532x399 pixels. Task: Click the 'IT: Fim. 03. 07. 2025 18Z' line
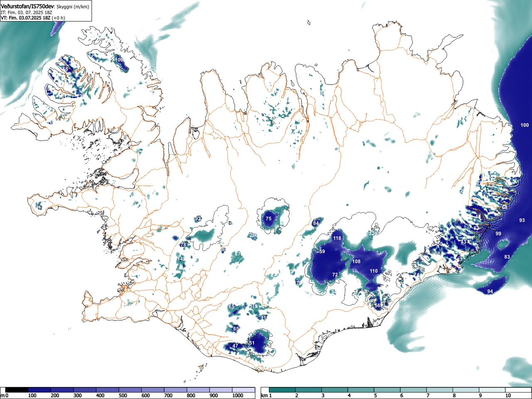[27, 12]
